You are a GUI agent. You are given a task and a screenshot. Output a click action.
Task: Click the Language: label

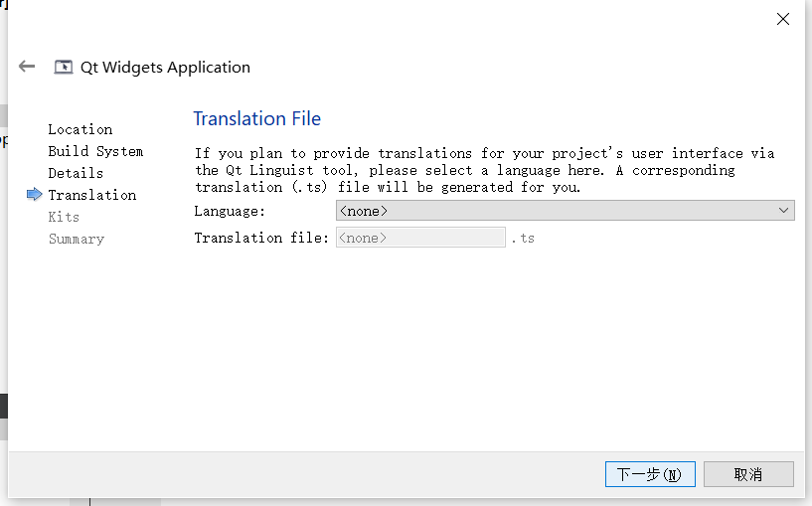click(x=230, y=211)
